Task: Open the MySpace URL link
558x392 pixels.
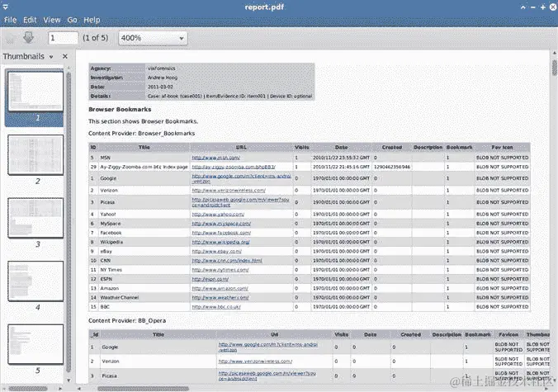Action: [x=221, y=224]
